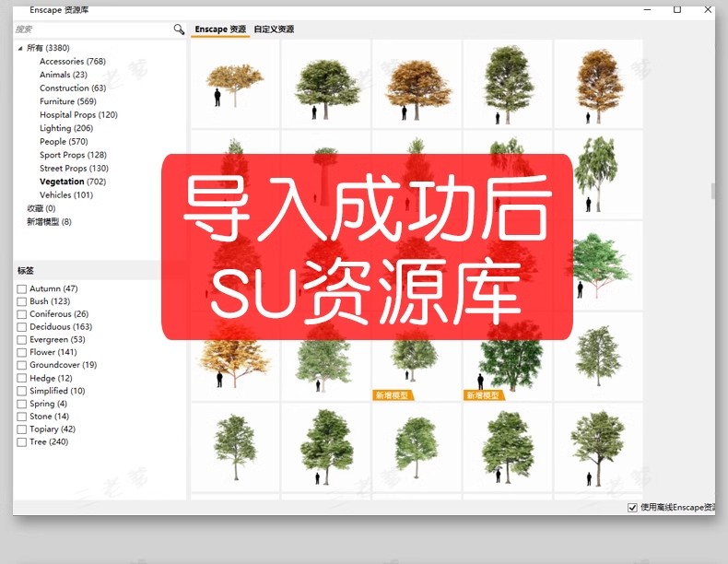The width and height of the screenshot is (728, 564).
Task: Open Hospital Props (120) category
Action: (78, 114)
